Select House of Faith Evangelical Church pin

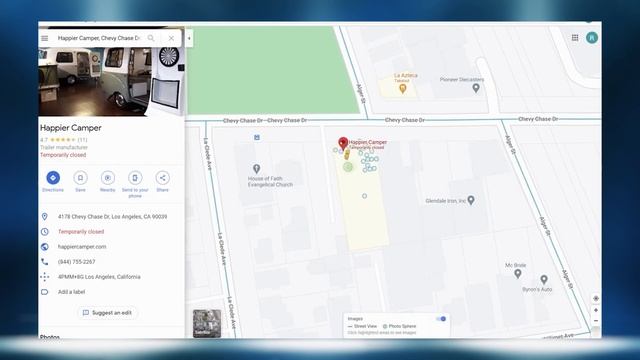[256, 169]
